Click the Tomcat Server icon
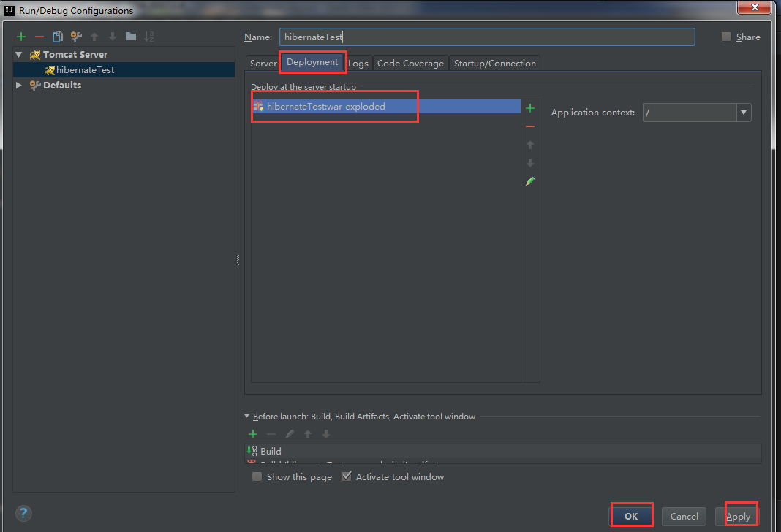 35,55
